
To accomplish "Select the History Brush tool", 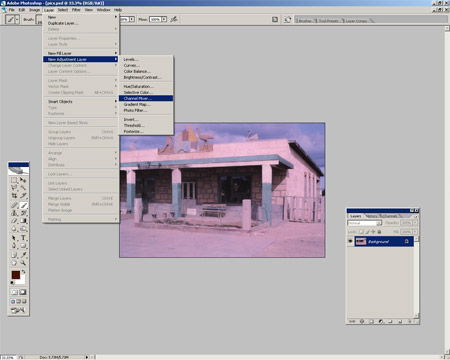I will coord(23,213).
